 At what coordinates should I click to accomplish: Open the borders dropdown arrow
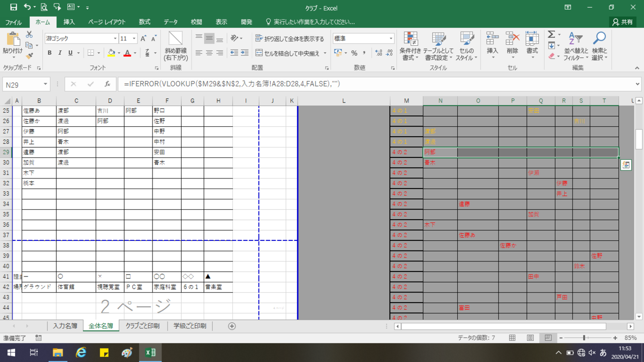pyautogui.click(x=99, y=53)
